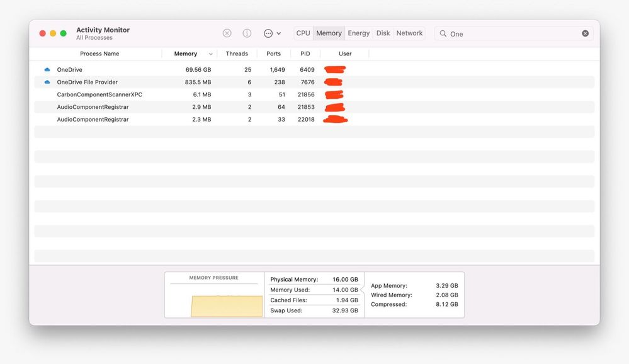Select the OneDrive File Provider process
This screenshot has height=364, width=629.
click(315, 82)
